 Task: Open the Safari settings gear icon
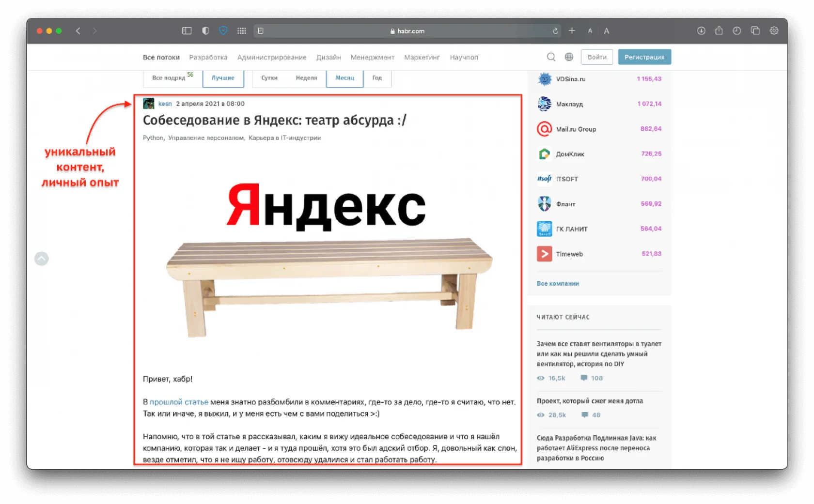tap(774, 31)
